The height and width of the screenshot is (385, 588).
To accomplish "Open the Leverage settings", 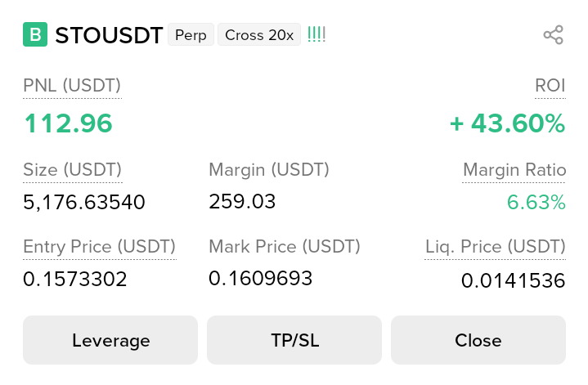I will point(110,340).
